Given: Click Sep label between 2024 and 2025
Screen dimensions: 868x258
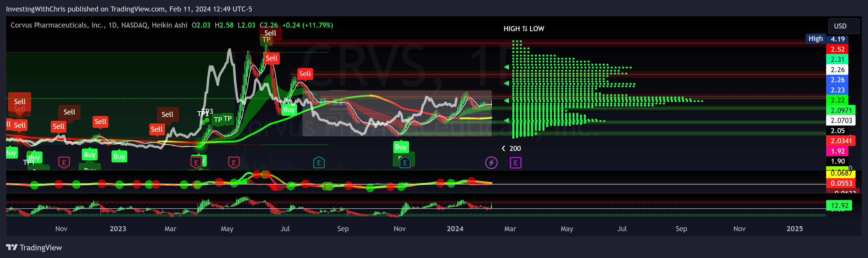Looking at the screenshot, I should [681, 229].
